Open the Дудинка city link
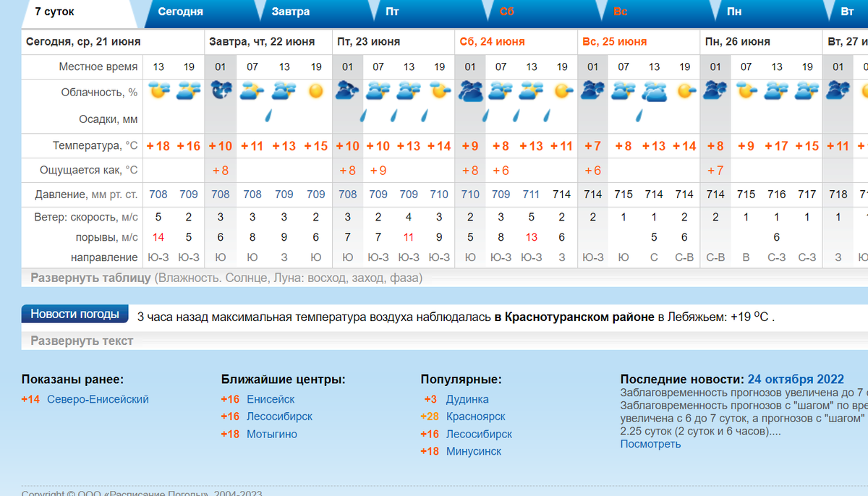 467,399
